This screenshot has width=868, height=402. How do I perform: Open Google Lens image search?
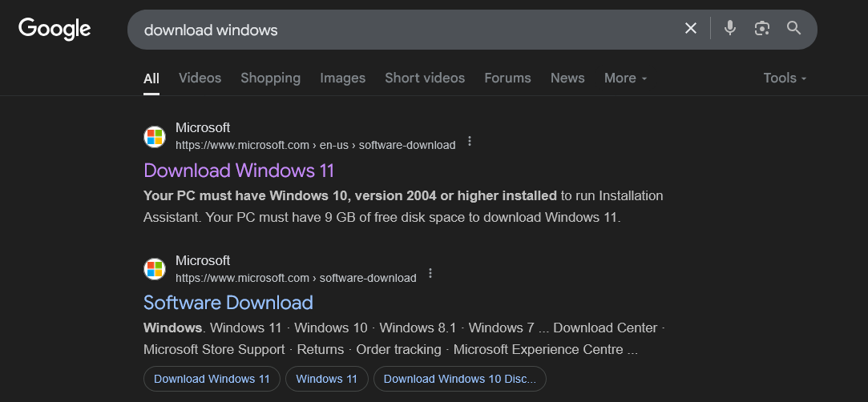tap(761, 29)
